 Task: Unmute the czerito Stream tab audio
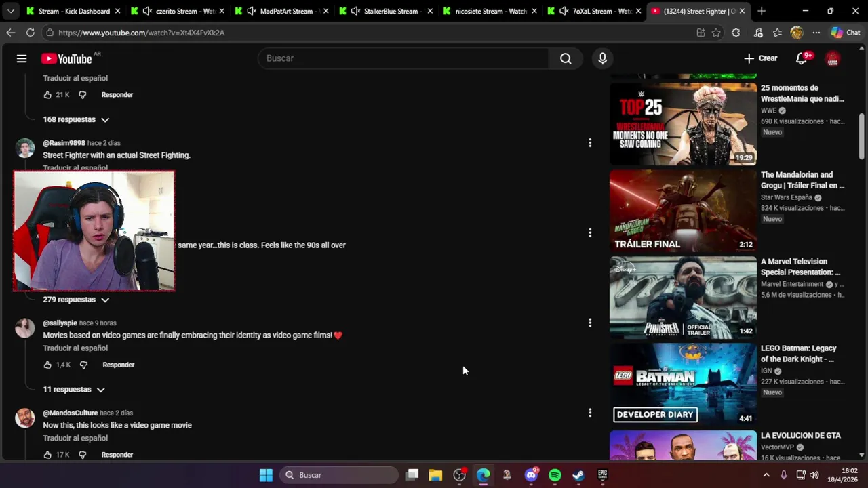pyautogui.click(x=147, y=11)
